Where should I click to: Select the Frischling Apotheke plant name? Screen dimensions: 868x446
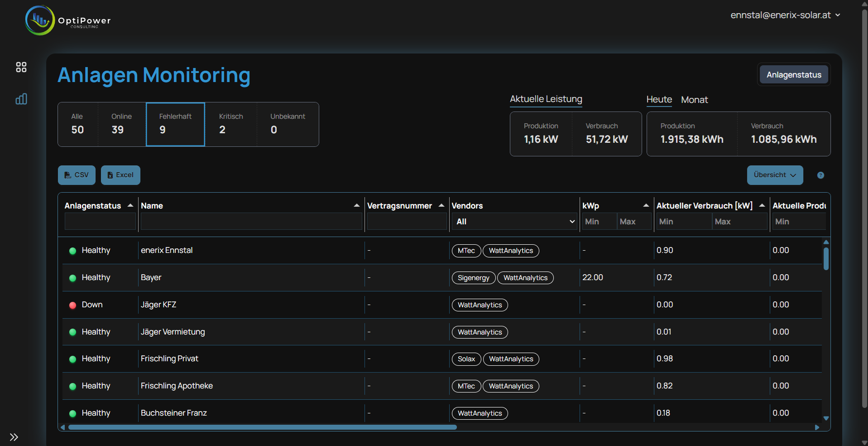(177, 386)
